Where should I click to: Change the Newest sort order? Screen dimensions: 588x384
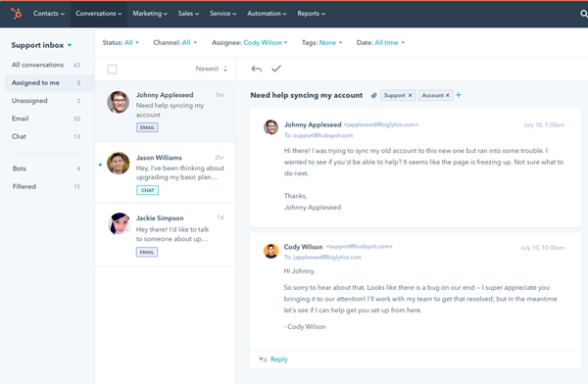(212, 69)
